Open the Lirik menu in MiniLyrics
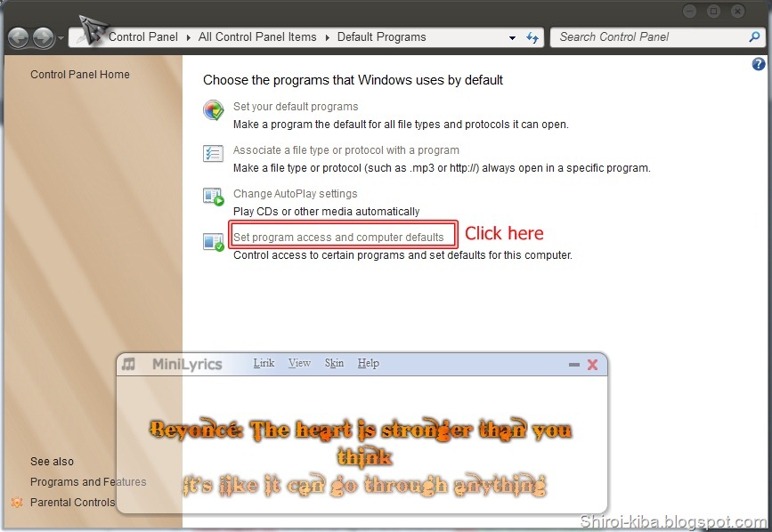Screen dimensions: 772x532 [264, 363]
